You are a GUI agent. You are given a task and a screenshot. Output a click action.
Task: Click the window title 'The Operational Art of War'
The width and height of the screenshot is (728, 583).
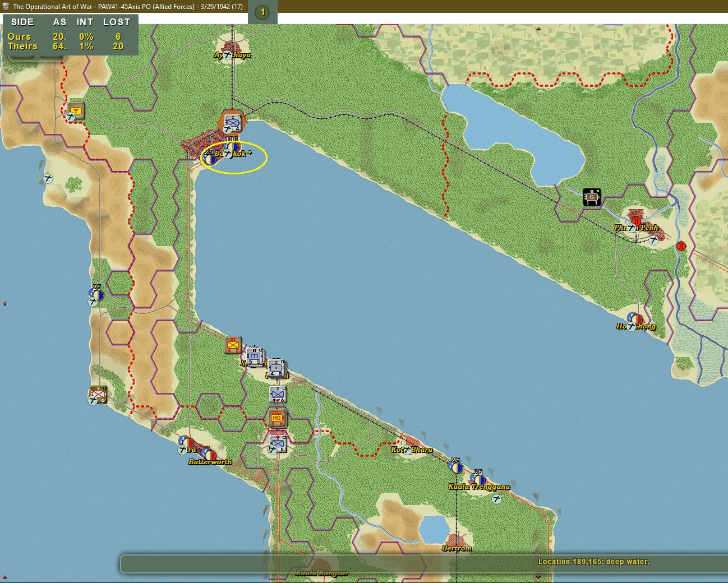click(52, 6)
